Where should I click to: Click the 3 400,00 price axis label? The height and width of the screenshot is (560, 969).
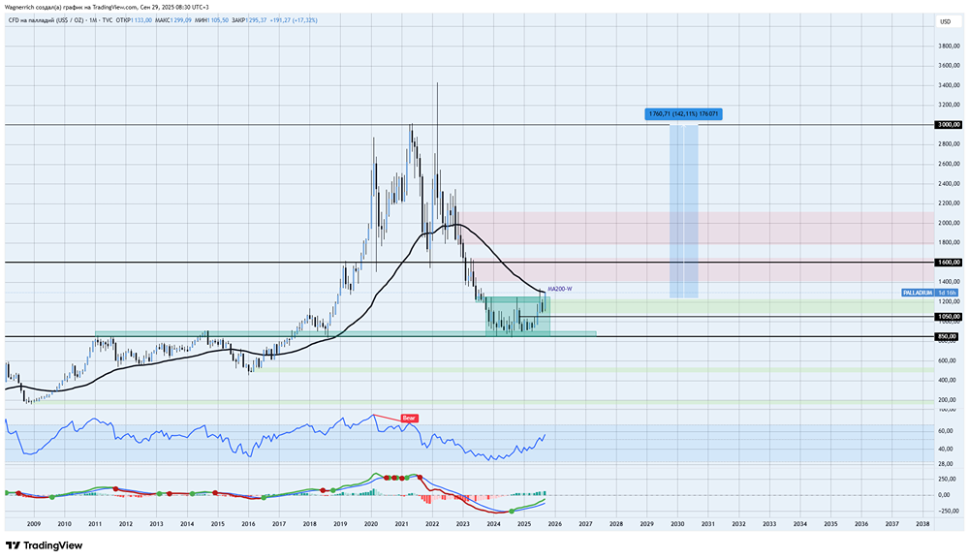click(x=949, y=85)
